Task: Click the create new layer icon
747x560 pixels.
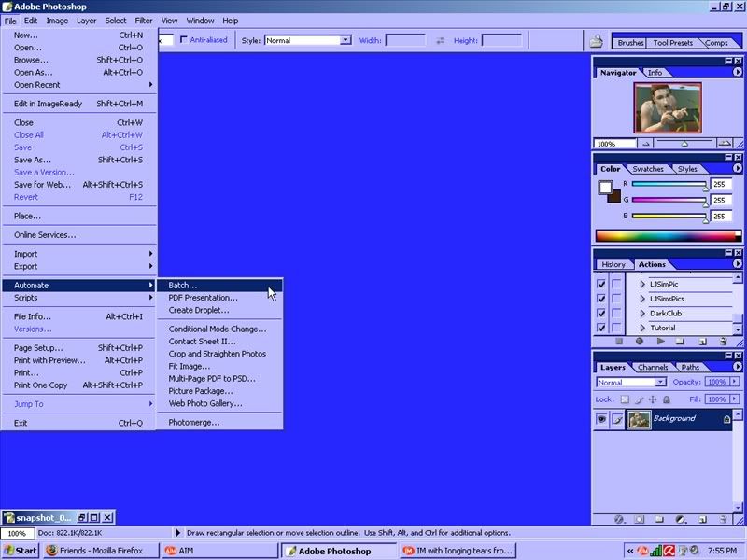Action: tap(702, 519)
